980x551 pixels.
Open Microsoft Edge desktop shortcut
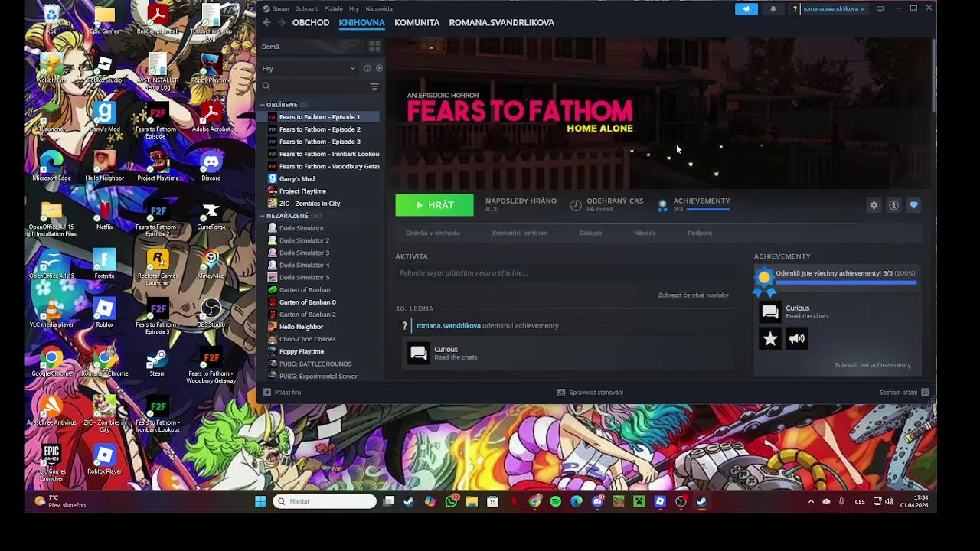tap(51, 166)
